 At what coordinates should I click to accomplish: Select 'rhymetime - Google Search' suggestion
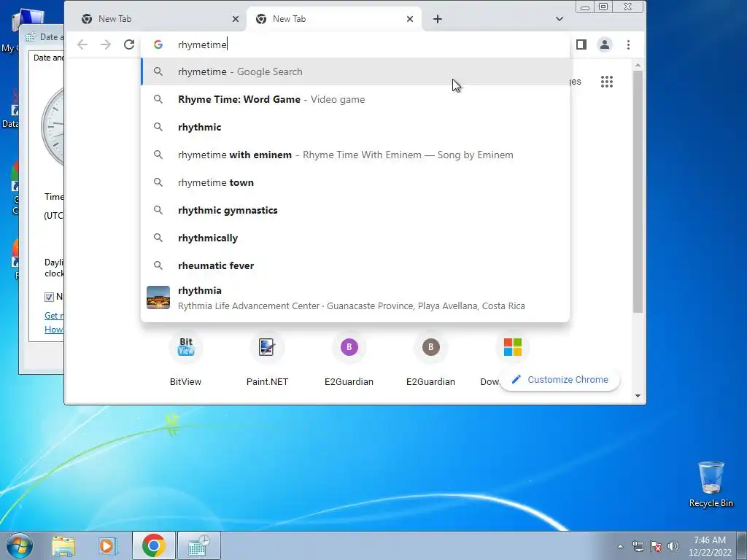tap(355, 72)
